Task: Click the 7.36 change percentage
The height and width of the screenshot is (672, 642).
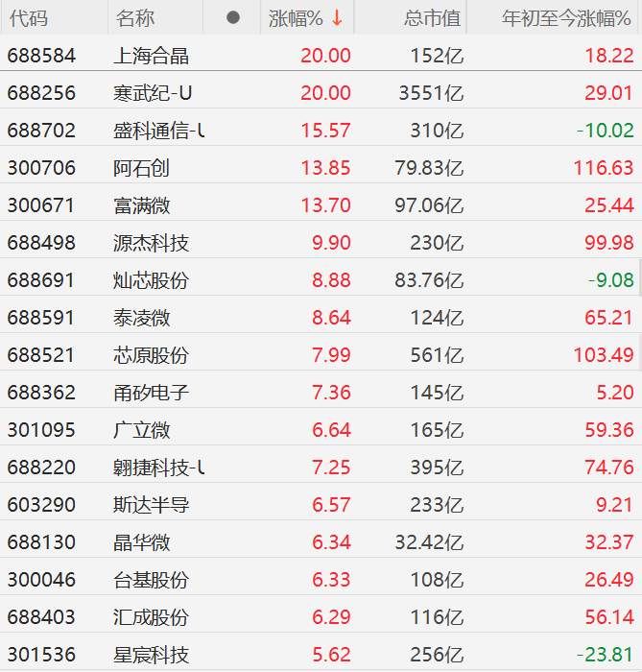Action: 331,393
